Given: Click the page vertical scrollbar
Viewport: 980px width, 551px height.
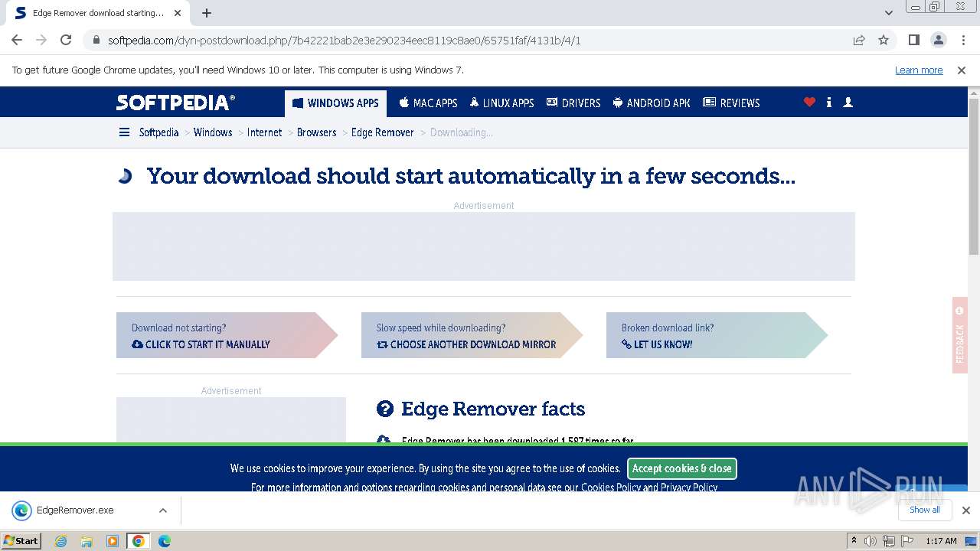Looking at the screenshot, I should pos(974,176).
